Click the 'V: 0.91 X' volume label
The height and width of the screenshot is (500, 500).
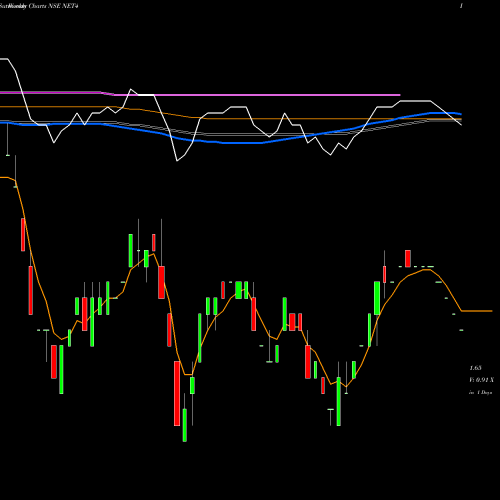coord(482,380)
